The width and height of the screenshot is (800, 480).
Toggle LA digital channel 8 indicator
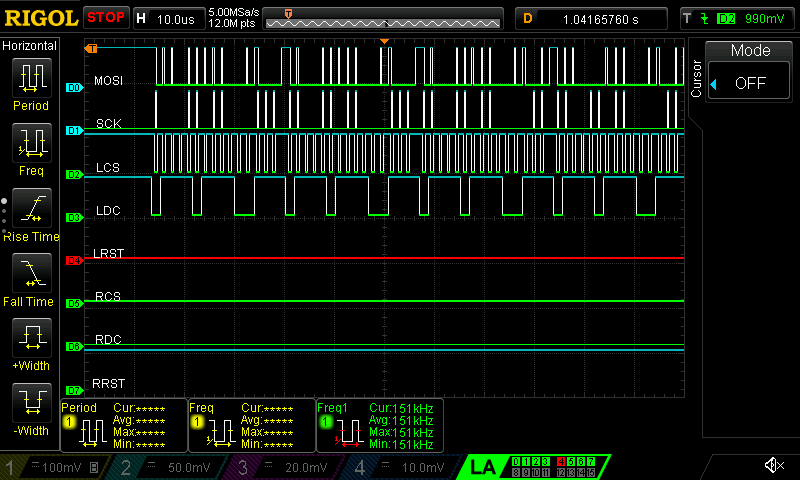(516, 473)
